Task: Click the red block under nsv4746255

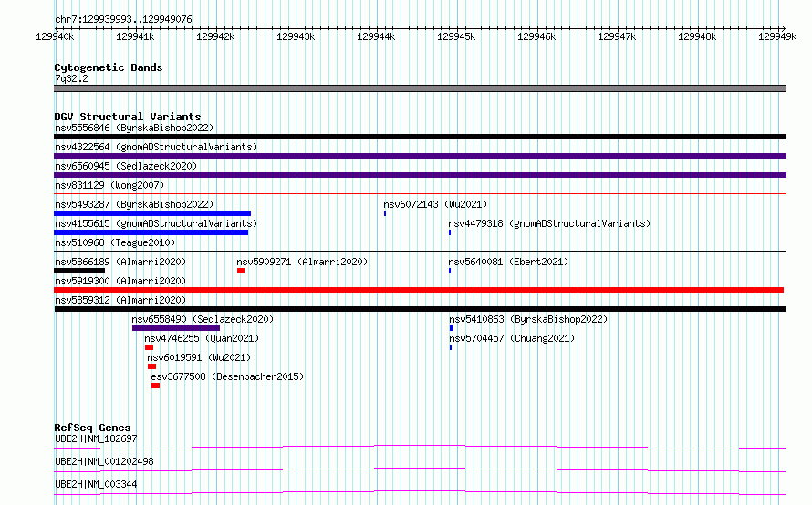Action: [149, 347]
